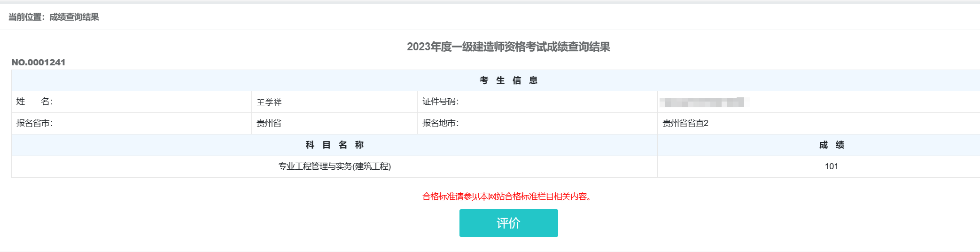This screenshot has height=252, width=980.
Task: Click the record number NO.0001241
Action: coord(39,63)
